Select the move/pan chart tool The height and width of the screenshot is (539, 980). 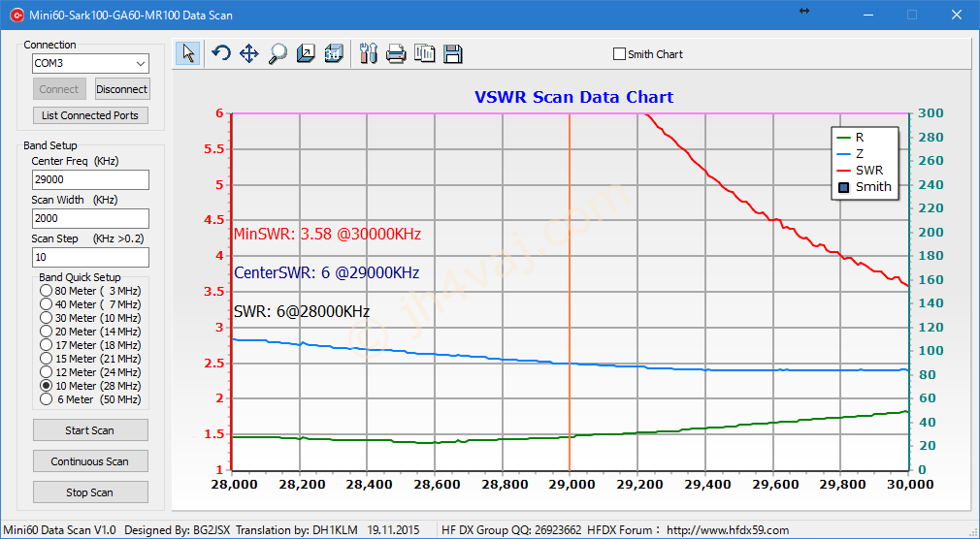pyautogui.click(x=249, y=53)
